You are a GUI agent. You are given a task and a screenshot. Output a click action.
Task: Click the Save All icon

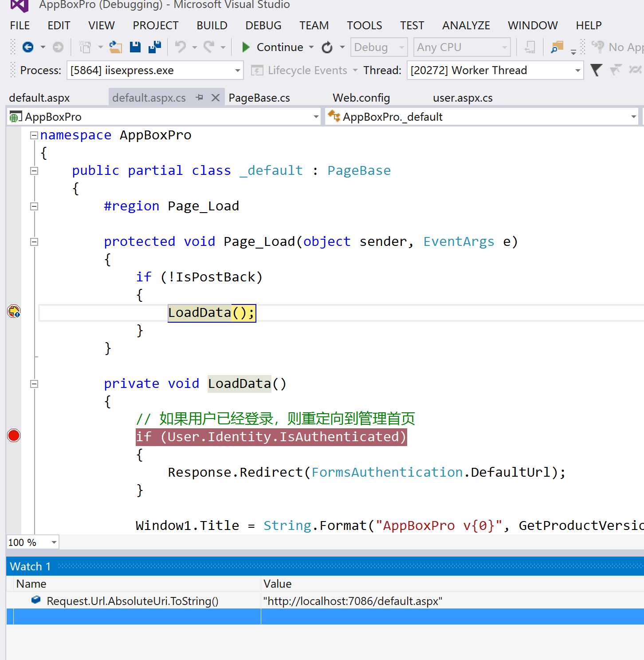coord(155,47)
